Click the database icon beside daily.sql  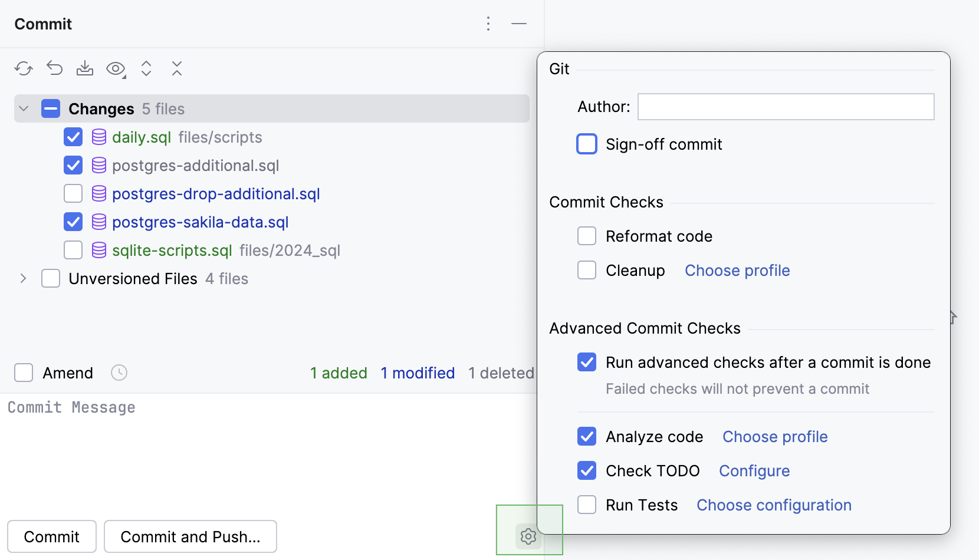[x=98, y=137]
